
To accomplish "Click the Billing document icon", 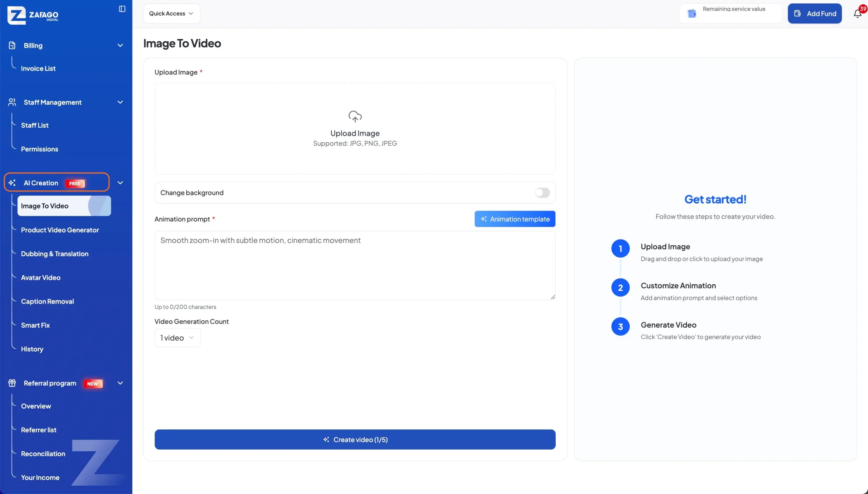I will point(12,45).
